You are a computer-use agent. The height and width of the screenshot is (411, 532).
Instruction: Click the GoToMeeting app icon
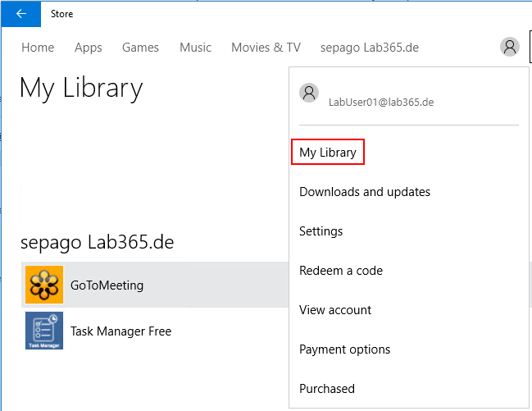click(44, 285)
